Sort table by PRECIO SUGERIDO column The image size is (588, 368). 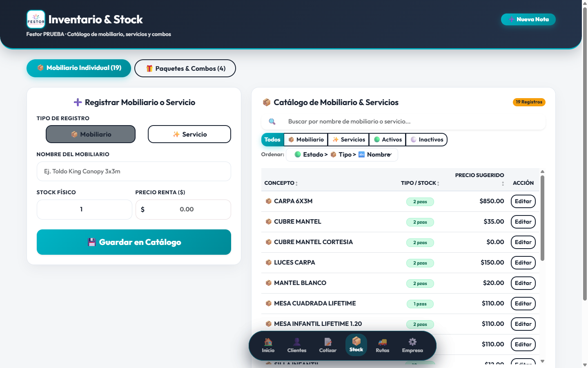pos(479,179)
